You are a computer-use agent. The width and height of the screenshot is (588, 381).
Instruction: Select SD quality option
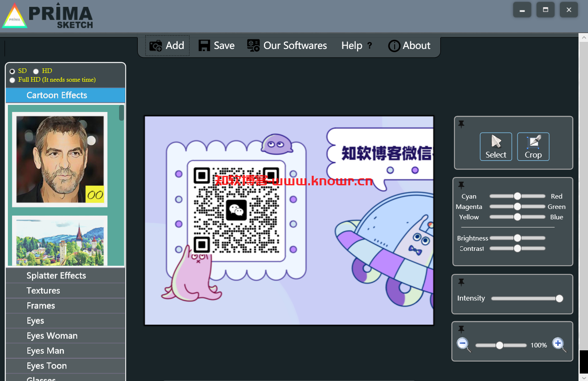[12, 71]
